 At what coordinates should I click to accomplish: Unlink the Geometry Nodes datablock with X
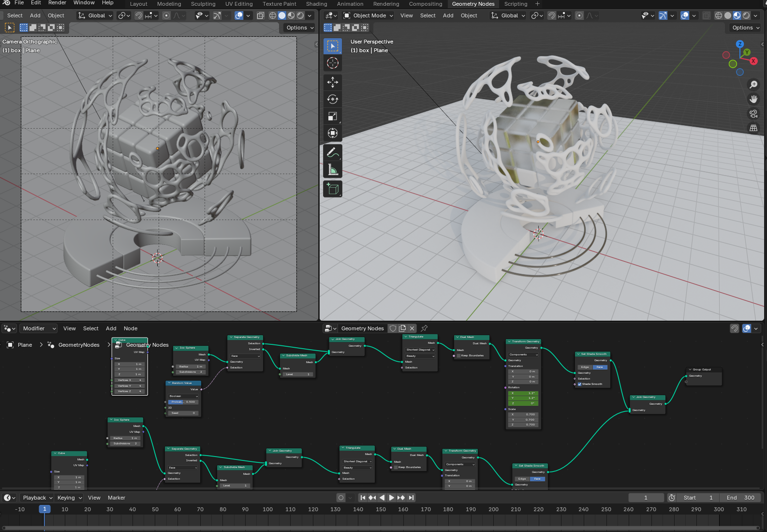[x=412, y=328]
